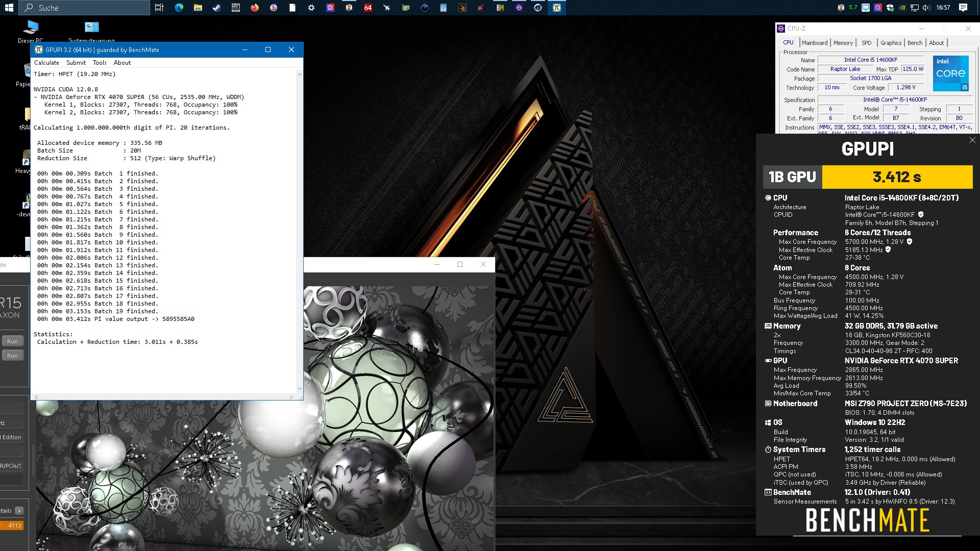Open the About menu in GPUPI
This screenshot has height=551, width=980.
122,63
